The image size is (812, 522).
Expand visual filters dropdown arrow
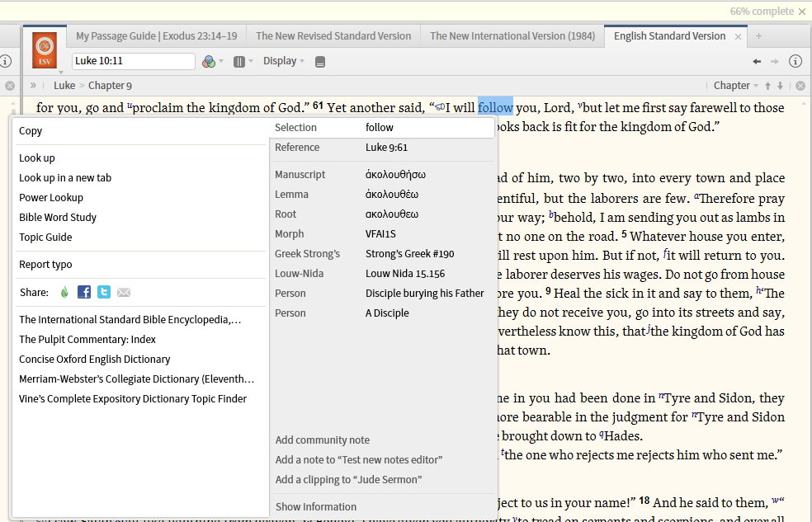(221, 61)
